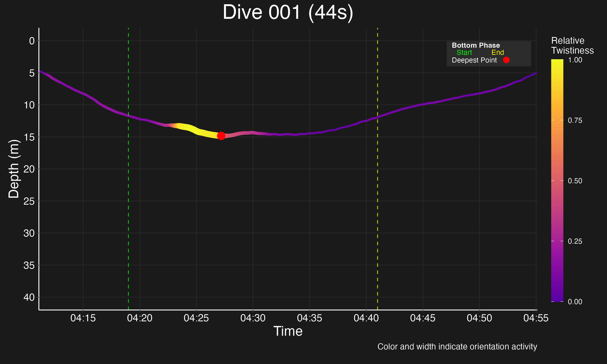
Task: Click the 04:35 time tick label
Action: tap(309, 318)
